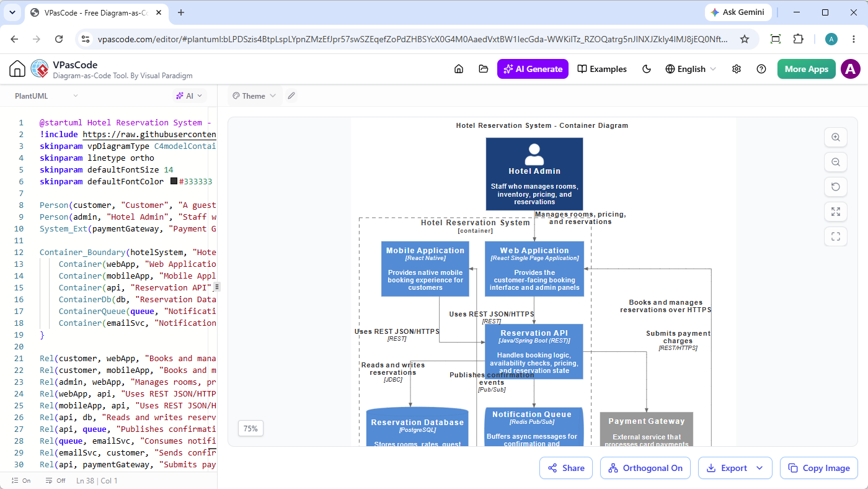The width and height of the screenshot is (868, 489).
Task: Open the folder icon in the top toolbar
Action: point(484,69)
